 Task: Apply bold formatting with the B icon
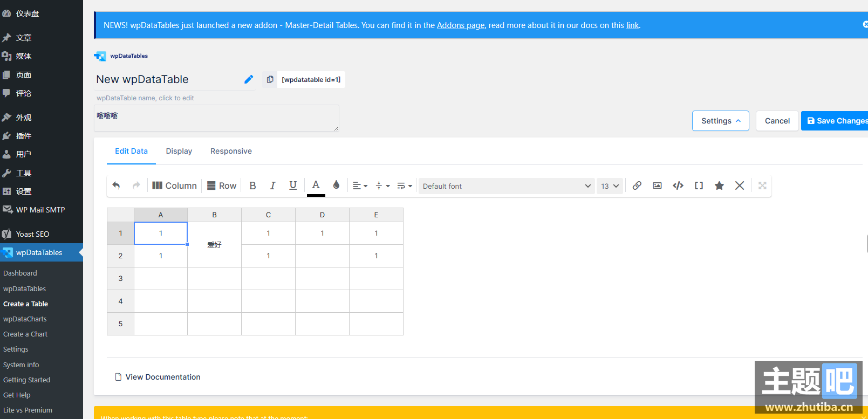click(x=252, y=186)
